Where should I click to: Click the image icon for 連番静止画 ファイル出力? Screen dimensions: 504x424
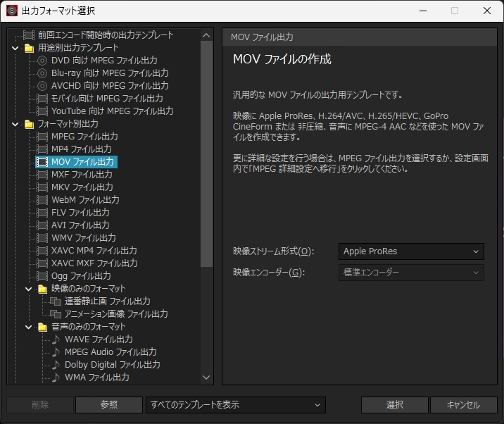(x=56, y=301)
